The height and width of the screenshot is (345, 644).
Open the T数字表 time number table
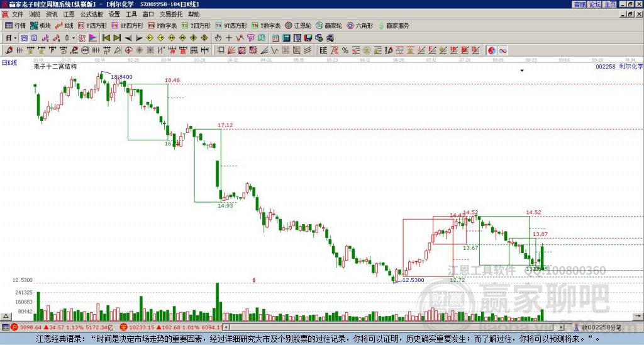click(266, 25)
